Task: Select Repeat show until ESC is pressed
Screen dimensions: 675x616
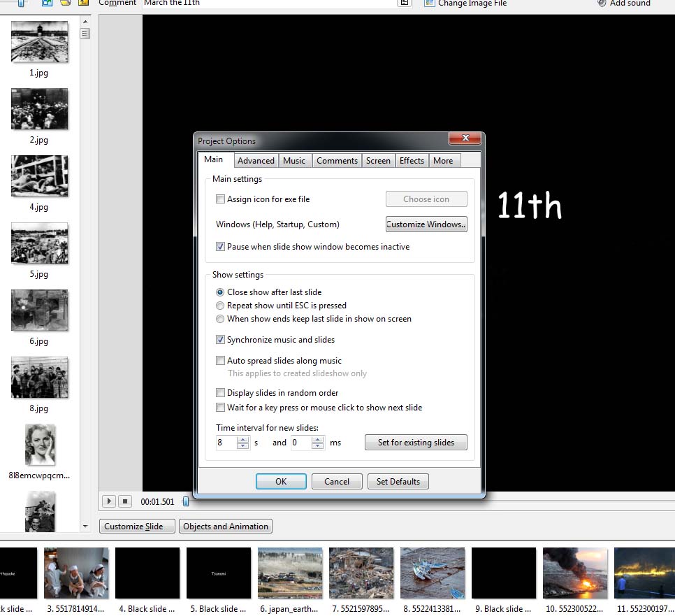Action: pyautogui.click(x=221, y=306)
